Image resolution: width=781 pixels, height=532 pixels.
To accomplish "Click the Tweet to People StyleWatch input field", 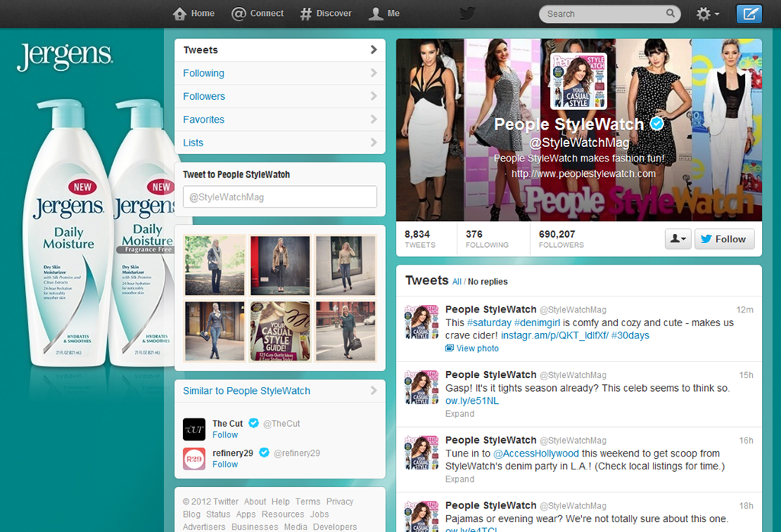I will 280,197.
